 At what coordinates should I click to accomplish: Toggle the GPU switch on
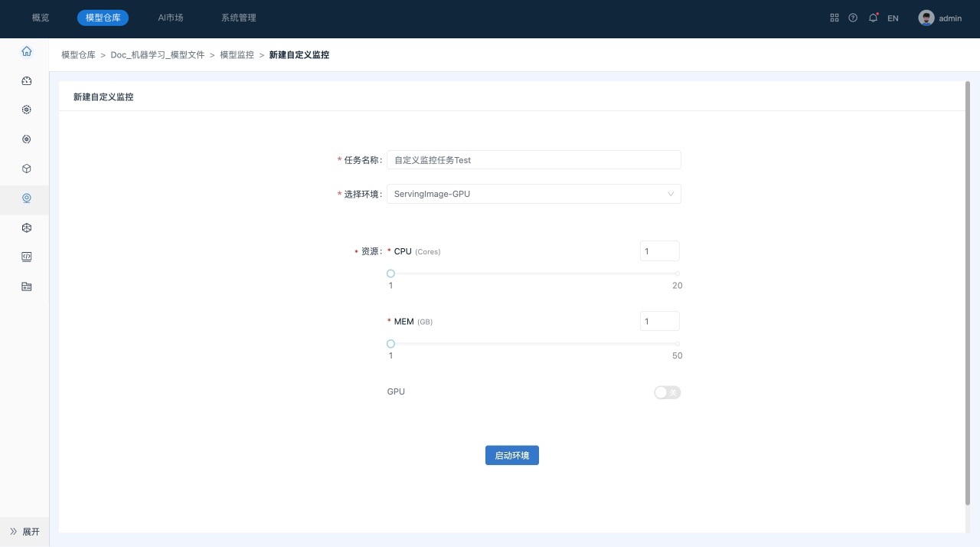pyautogui.click(x=667, y=392)
